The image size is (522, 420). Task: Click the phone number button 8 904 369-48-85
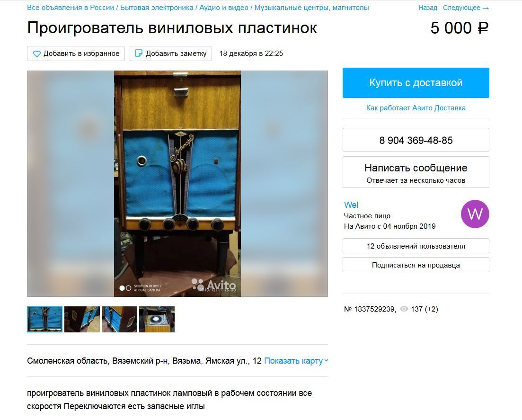click(416, 140)
